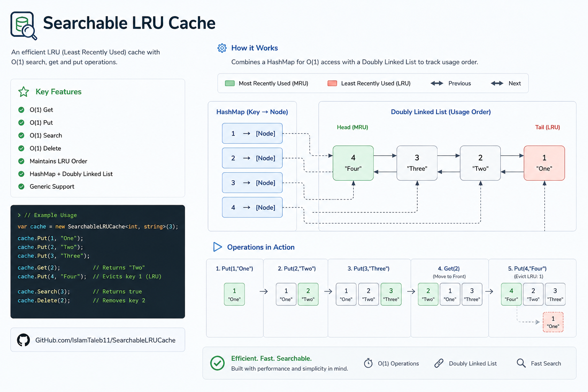Click the Searchable LRU Cache title

coord(129,23)
